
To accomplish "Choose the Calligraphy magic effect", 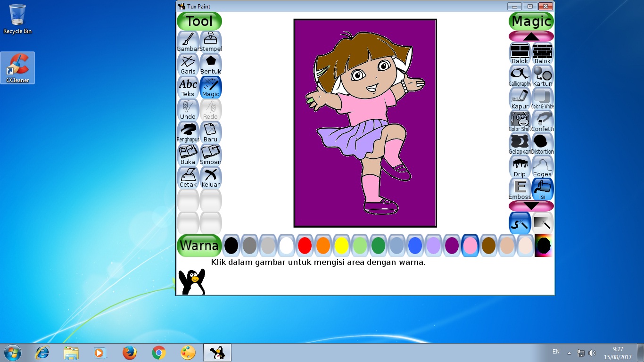I will click(x=520, y=76).
